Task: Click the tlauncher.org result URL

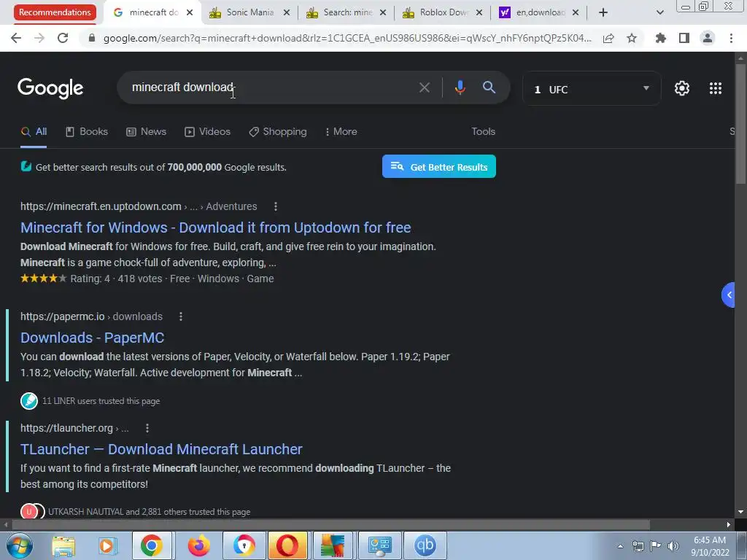Action: [x=66, y=429]
